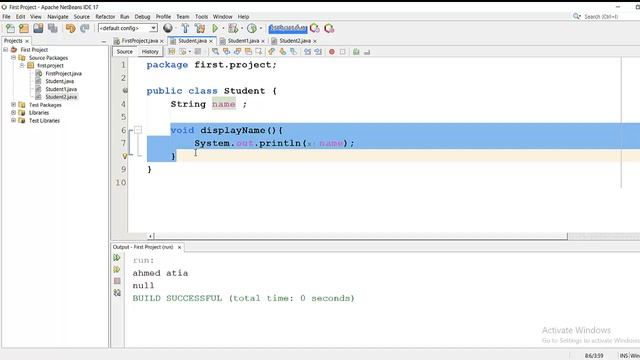The image size is (640, 360).
Task: Expand the Libraries node
Action: [13, 113]
